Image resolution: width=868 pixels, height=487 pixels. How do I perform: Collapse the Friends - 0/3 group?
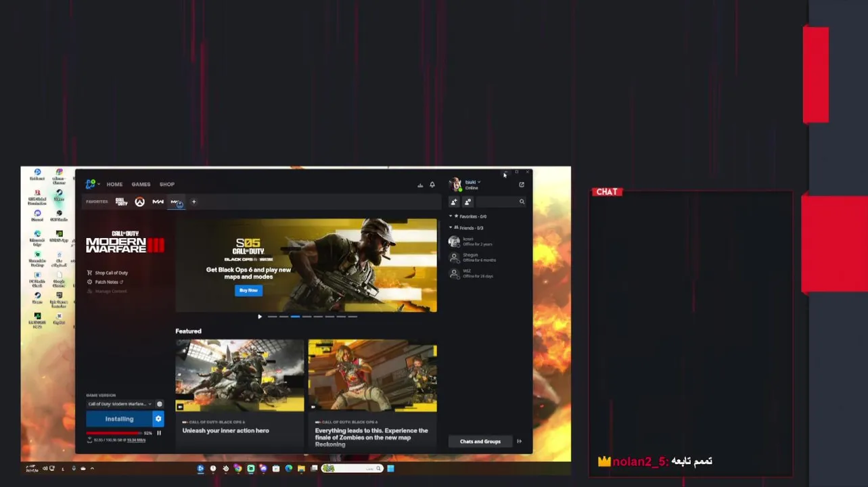[x=467, y=228]
